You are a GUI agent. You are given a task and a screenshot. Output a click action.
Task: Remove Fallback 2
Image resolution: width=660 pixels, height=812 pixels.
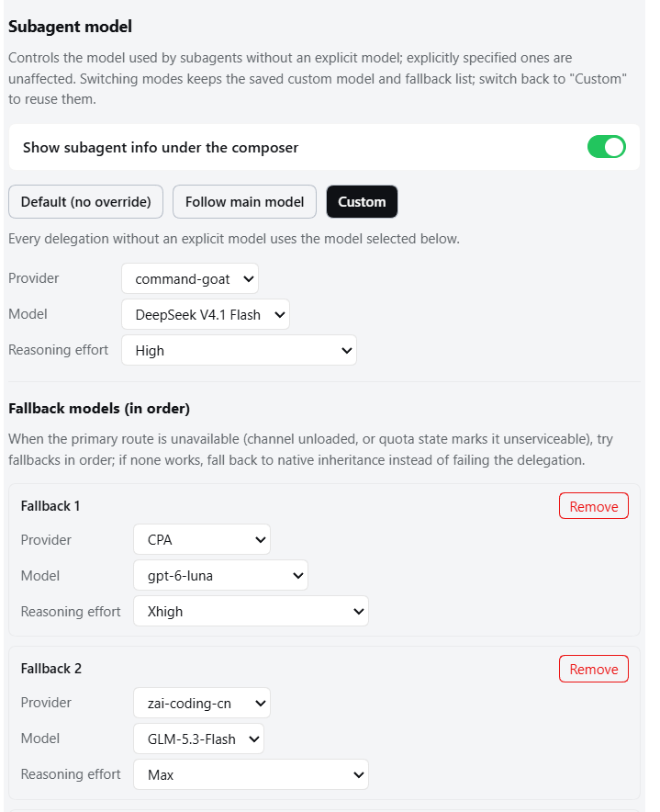click(594, 669)
